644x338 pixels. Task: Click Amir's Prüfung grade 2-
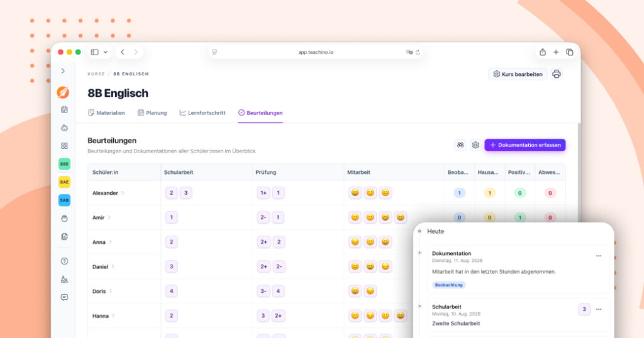pos(264,217)
